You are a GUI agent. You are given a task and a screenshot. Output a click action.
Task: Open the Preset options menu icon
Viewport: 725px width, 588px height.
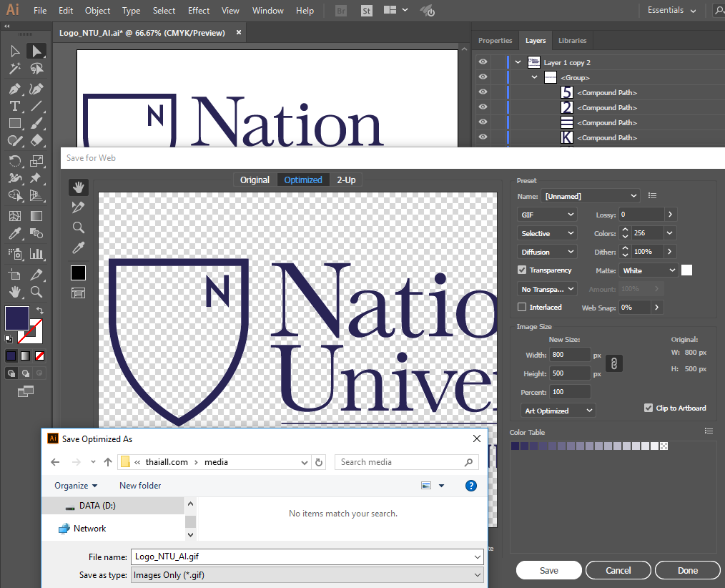coord(652,196)
